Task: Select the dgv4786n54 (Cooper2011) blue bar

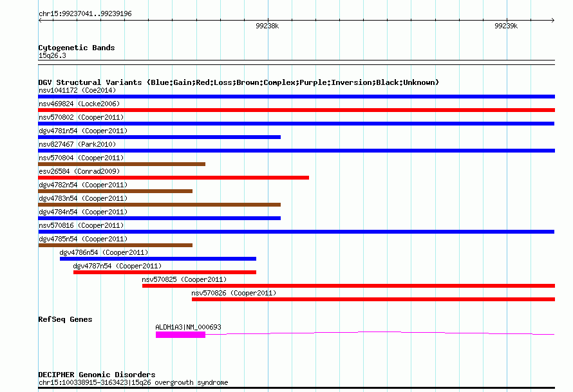Action: [x=158, y=259]
